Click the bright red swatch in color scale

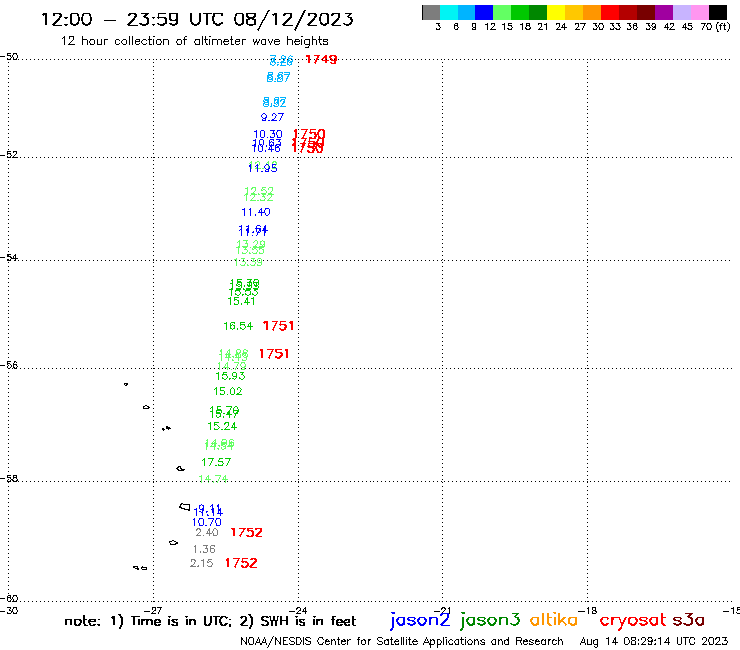click(610, 12)
